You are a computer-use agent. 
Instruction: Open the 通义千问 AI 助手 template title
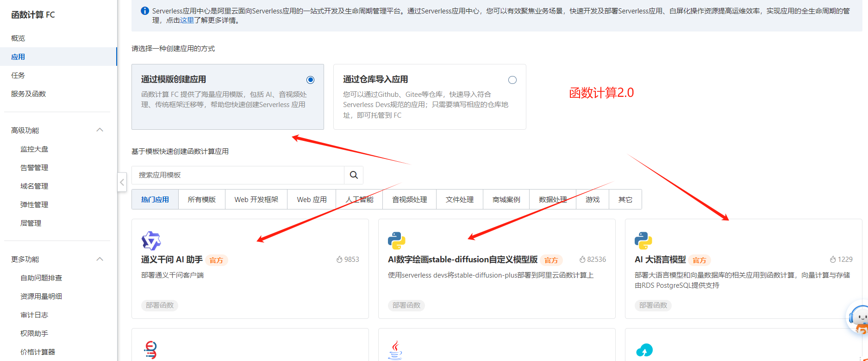point(172,260)
